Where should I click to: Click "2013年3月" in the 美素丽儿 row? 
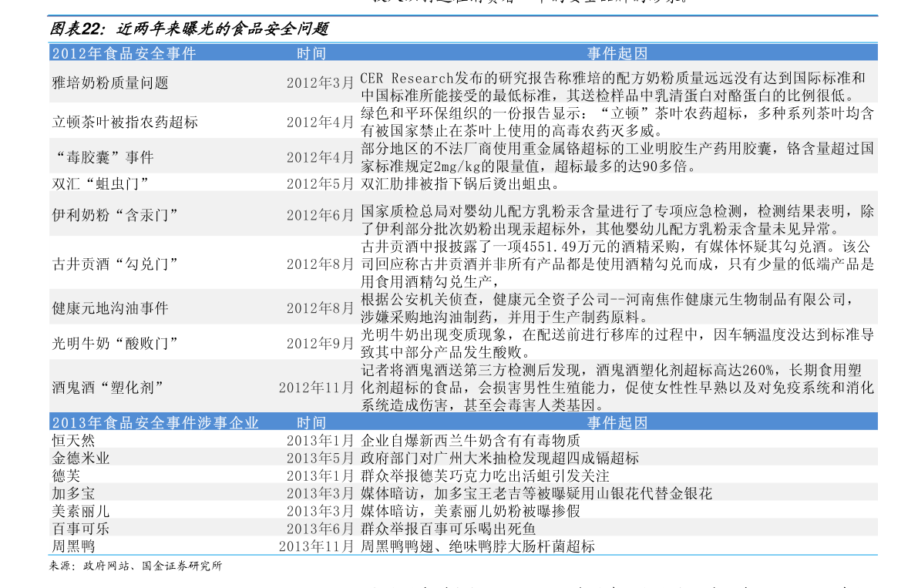click(320, 512)
